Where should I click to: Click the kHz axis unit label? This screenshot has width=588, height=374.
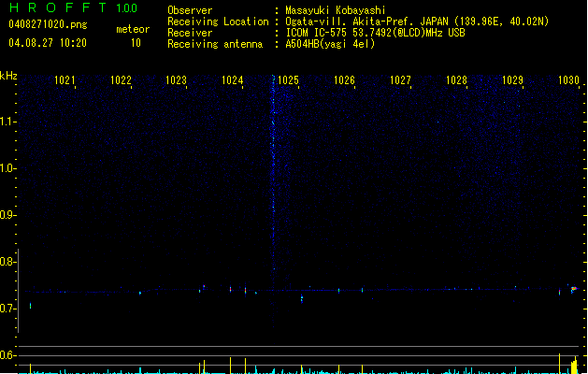tap(8, 76)
